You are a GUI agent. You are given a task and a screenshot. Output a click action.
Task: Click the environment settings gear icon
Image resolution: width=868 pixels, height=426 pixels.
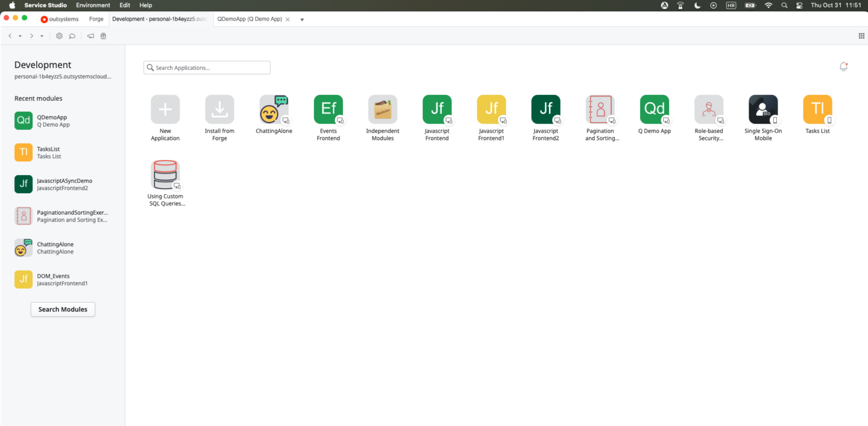pos(59,36)
